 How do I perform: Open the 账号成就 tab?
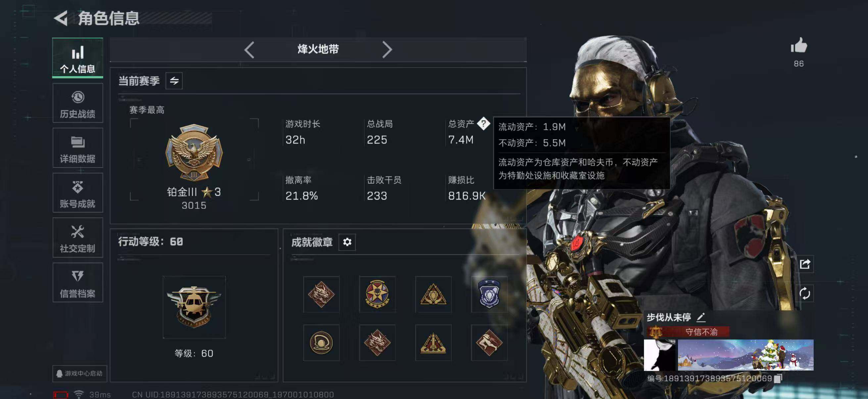coord(78,193)
